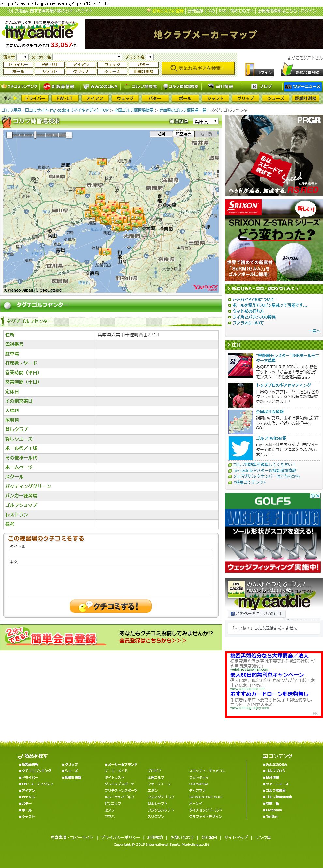Open 兵庫県のゴルフ練習場一覧 breadcrumb link

[183, 110]
